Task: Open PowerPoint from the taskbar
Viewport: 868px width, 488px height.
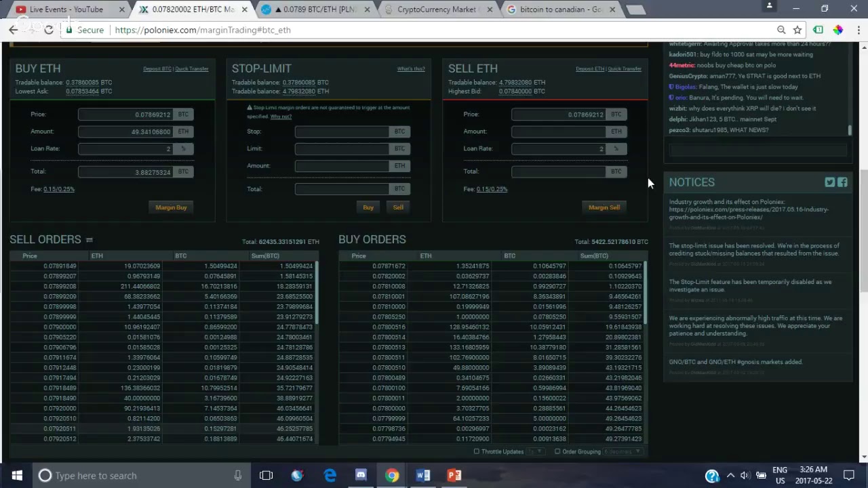Action: coord(454,476)
